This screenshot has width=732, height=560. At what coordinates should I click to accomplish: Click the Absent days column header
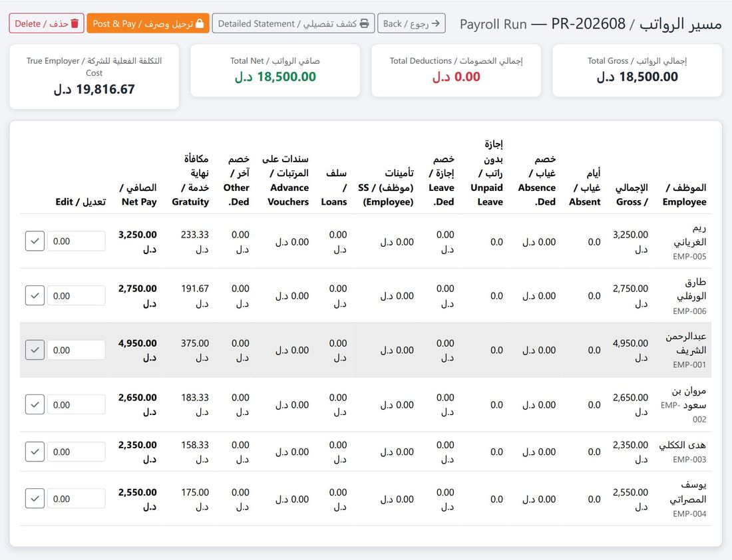point(585,187)
